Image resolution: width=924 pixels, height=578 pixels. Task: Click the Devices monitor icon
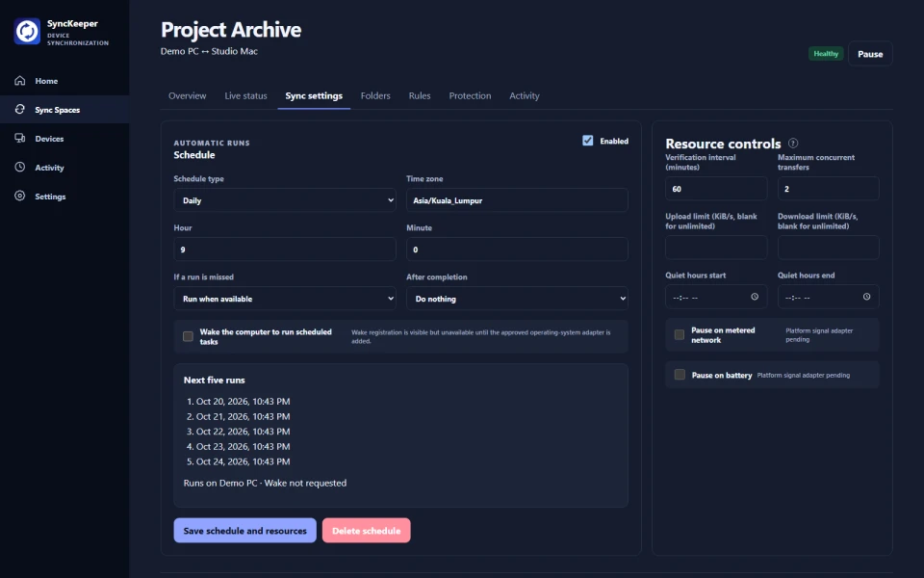tap(20, 138)
